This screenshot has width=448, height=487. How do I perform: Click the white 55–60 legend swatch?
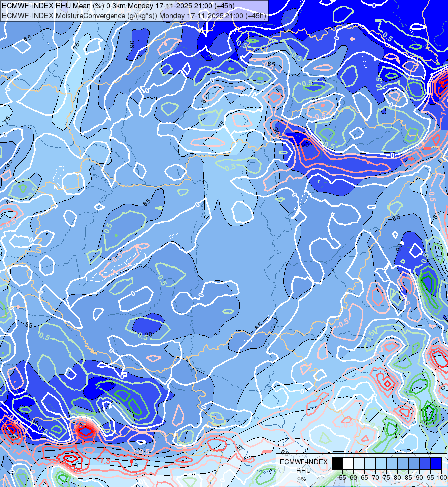pos(348,463)
